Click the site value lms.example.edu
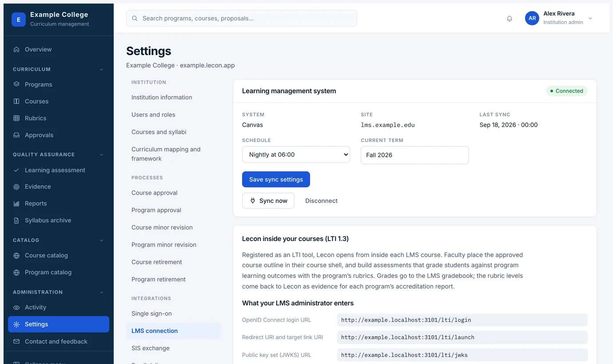Image resolution: width=613 pixels, height=364 pixels. [x=388, y=125]
